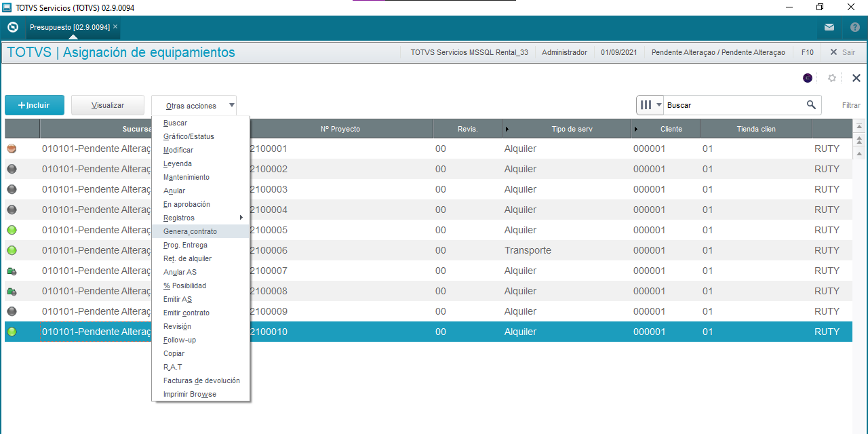
Task: Choose Facturas de devolución from the menu
Action: click(201, 380)
